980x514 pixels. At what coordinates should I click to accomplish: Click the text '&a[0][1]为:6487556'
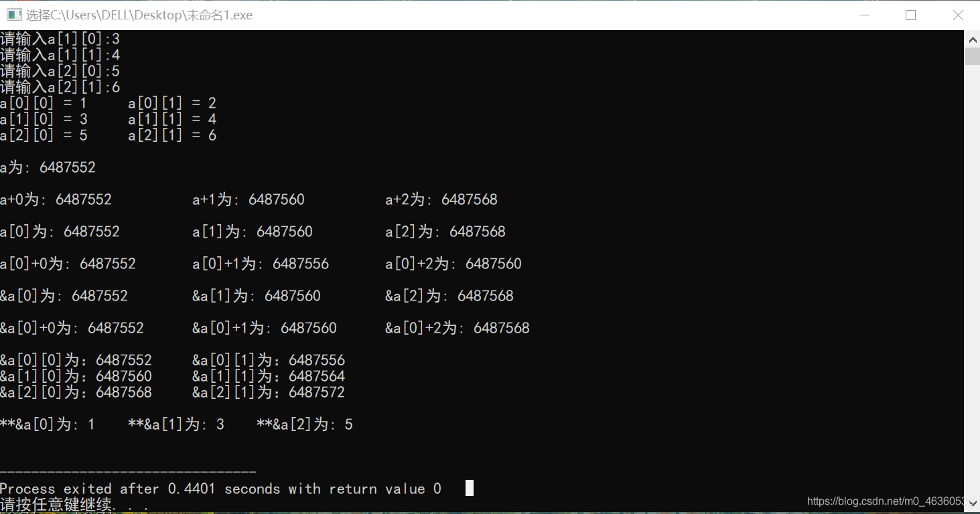coord(269,360)
